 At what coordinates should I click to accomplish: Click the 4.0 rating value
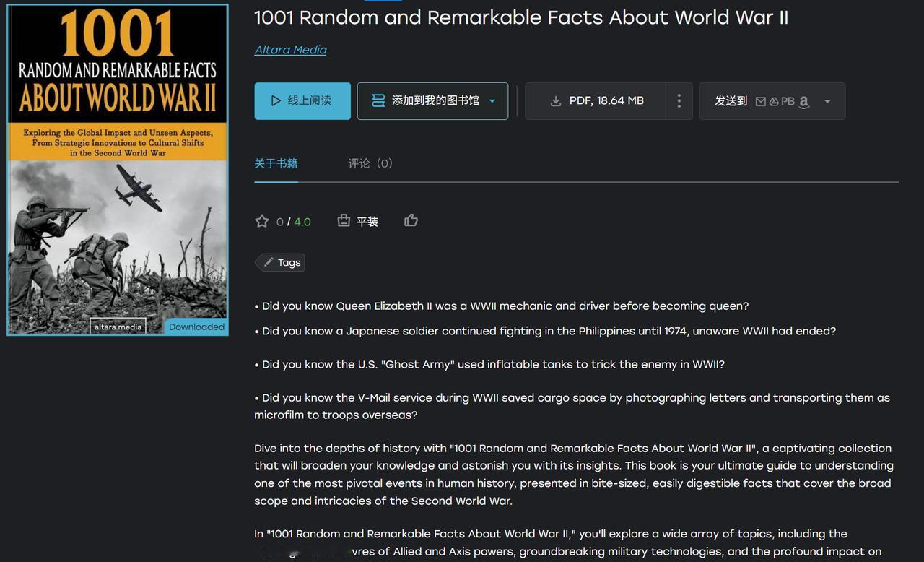coord(302,222)
